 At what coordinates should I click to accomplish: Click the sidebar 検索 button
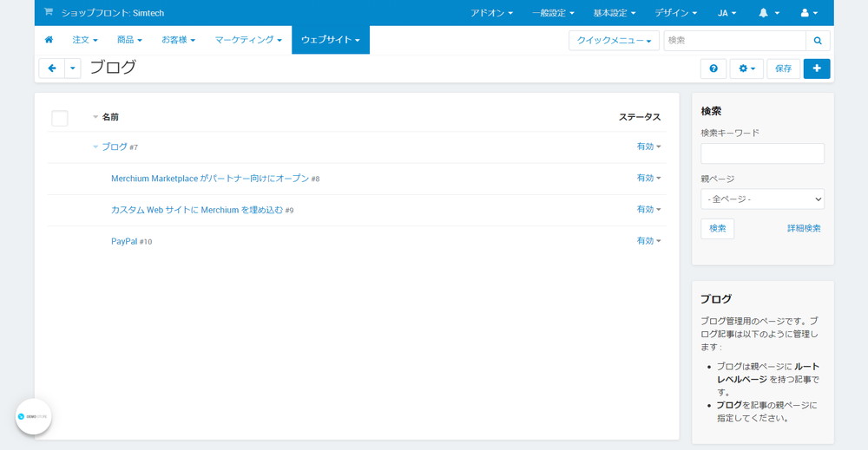pos(718,228)
